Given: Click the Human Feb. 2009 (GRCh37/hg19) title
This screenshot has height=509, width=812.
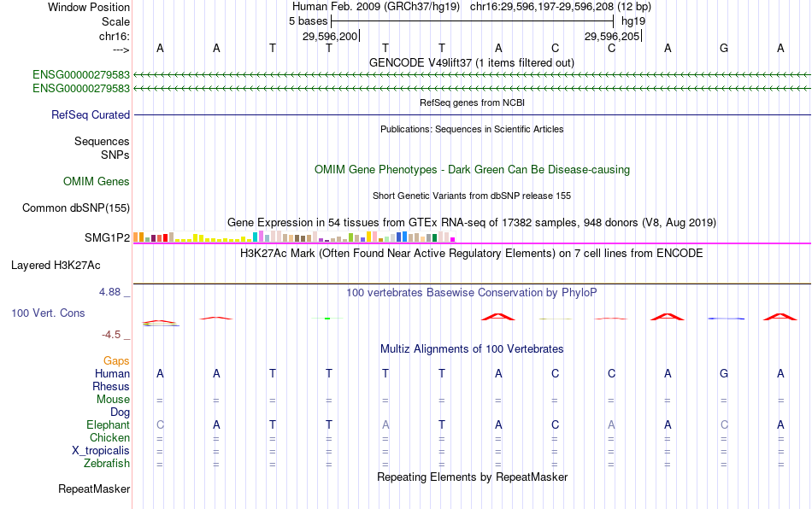Looking at the screenshot, I should click(376, 7).
